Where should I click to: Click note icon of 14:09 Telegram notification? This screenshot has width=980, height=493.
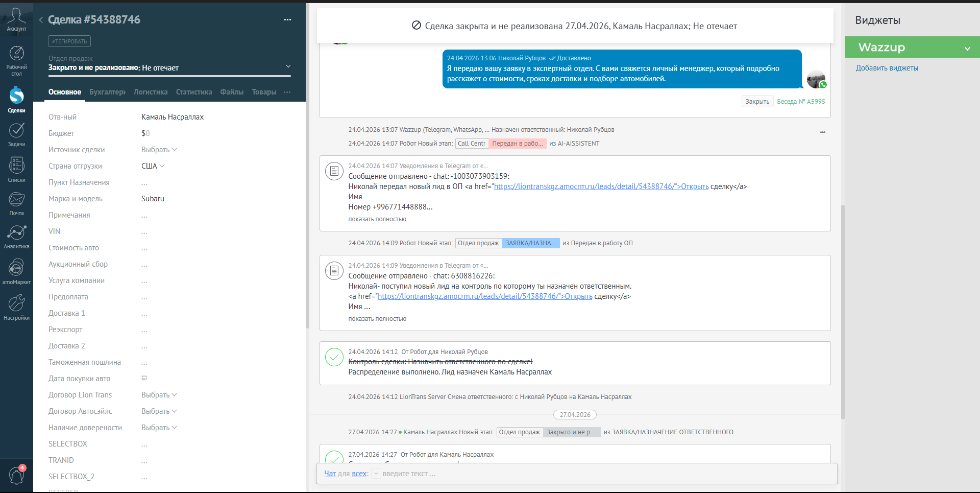pos(334,271)
